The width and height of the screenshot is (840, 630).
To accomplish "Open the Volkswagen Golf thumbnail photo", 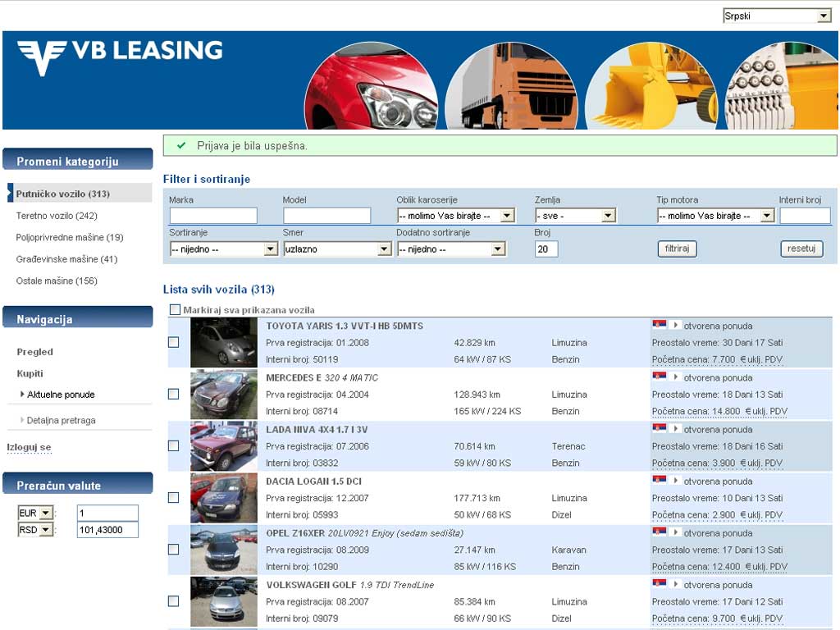I will click(x=224, y=601).
